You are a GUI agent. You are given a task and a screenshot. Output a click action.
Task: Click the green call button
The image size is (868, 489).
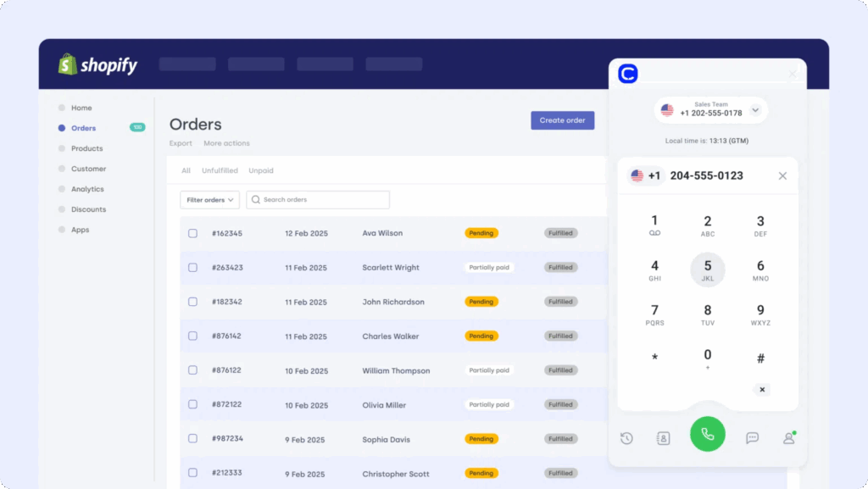click(707, 434)
